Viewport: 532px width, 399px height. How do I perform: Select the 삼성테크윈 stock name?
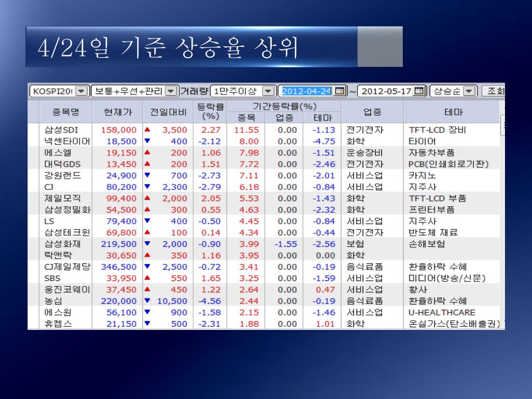click(x=67, y=232)
